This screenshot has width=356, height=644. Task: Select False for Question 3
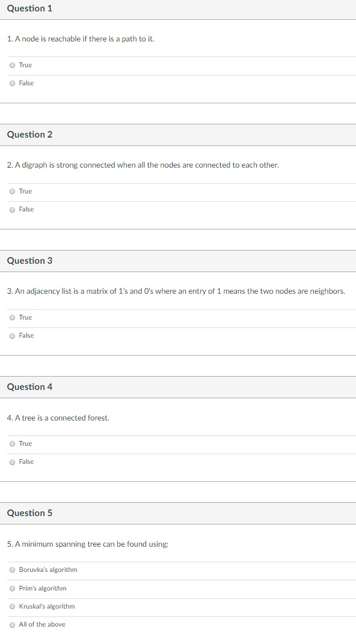pyautogui.click(x=12, y=335)
